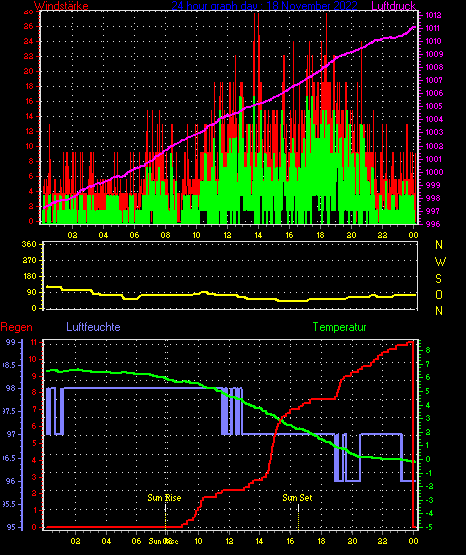Viewport: 466px width, 555px height.
Task: Click pressure value 1008
Action: pos(433,67)
